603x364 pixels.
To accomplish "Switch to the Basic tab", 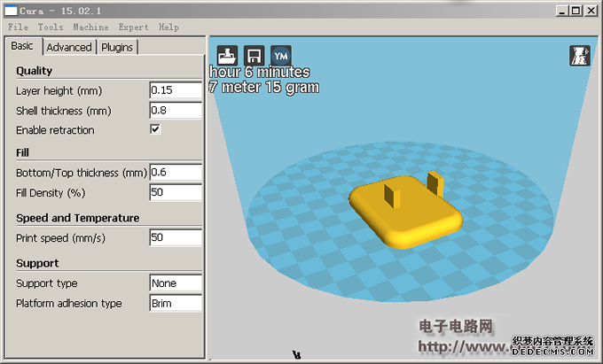I will (x=22, y=46).
